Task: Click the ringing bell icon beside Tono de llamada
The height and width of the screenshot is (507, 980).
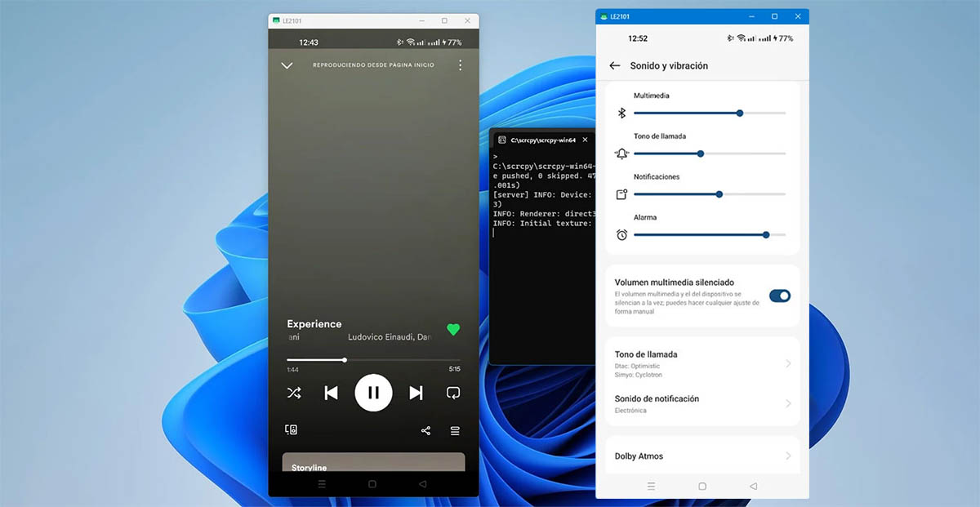Action: [x=621, y=153]
